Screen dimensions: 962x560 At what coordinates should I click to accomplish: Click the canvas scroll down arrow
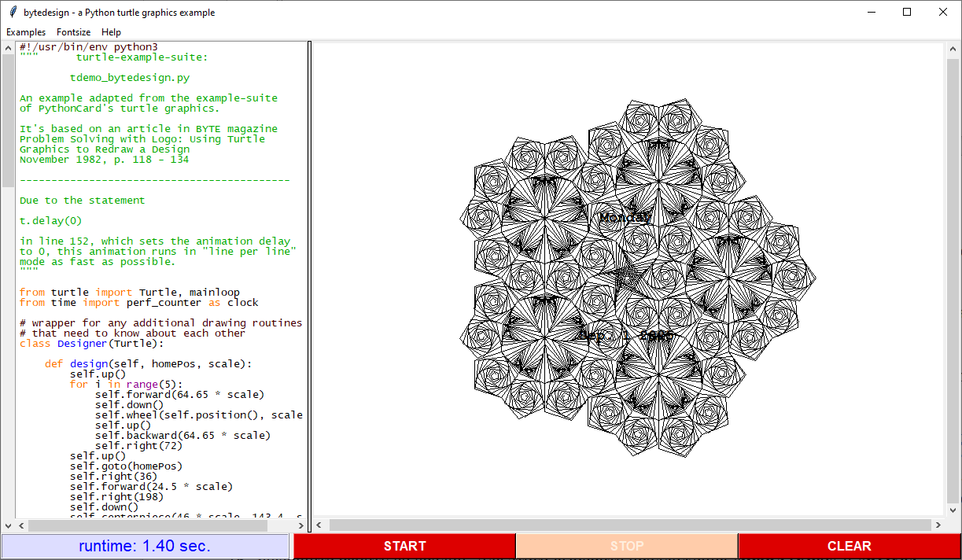pyautogui.click(x=953, y=511)
